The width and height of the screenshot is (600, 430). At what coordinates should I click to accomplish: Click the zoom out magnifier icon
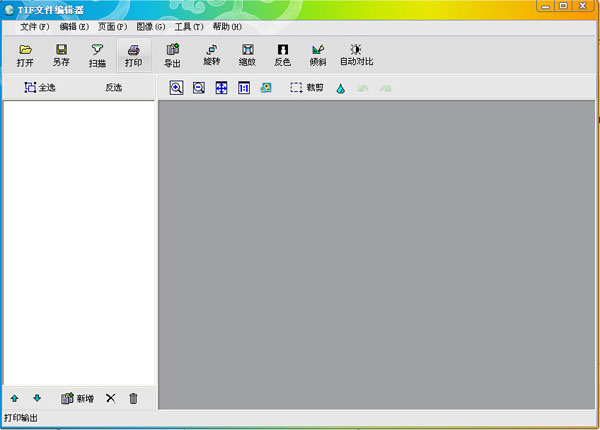point(198,88)
